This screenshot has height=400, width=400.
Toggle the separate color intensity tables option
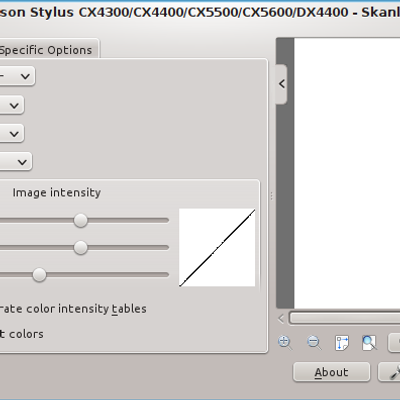73,309
